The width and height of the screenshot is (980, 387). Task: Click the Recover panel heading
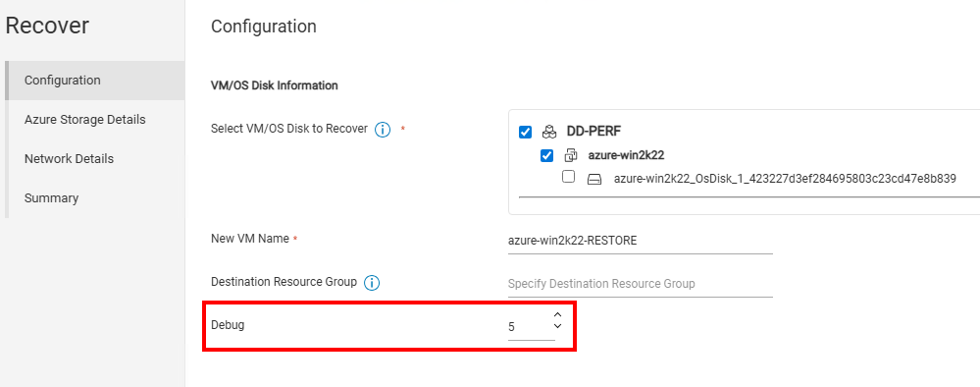(47, 26)
